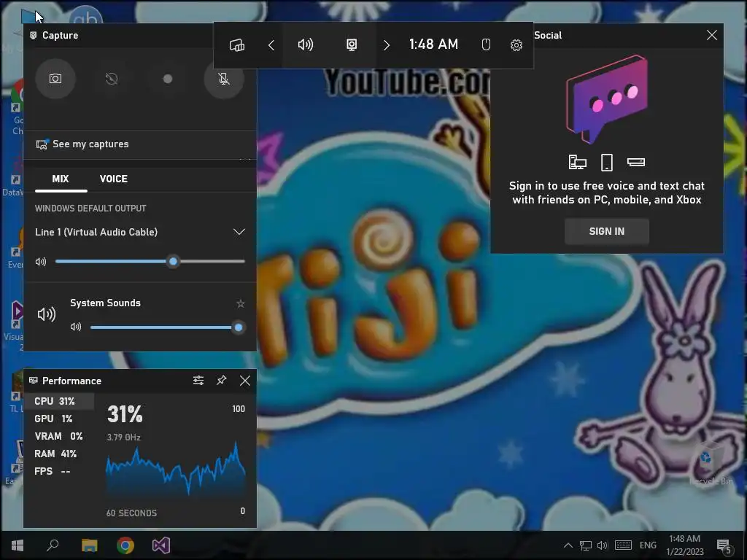Open Game Bar settings gear

click(516, 45)
